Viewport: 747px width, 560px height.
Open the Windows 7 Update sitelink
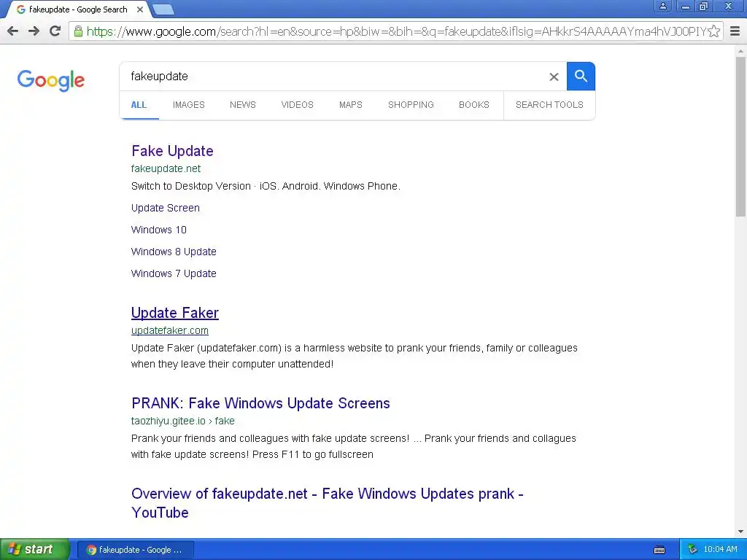click(x=174, y=274)
